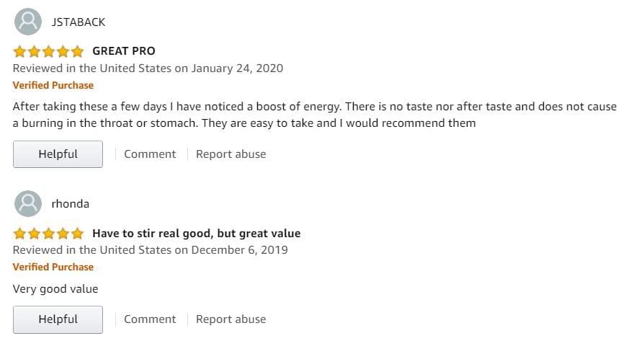Open 'Have to stir real good' review title
Viewport: 644px width, 354px height.
pos(197,234)
